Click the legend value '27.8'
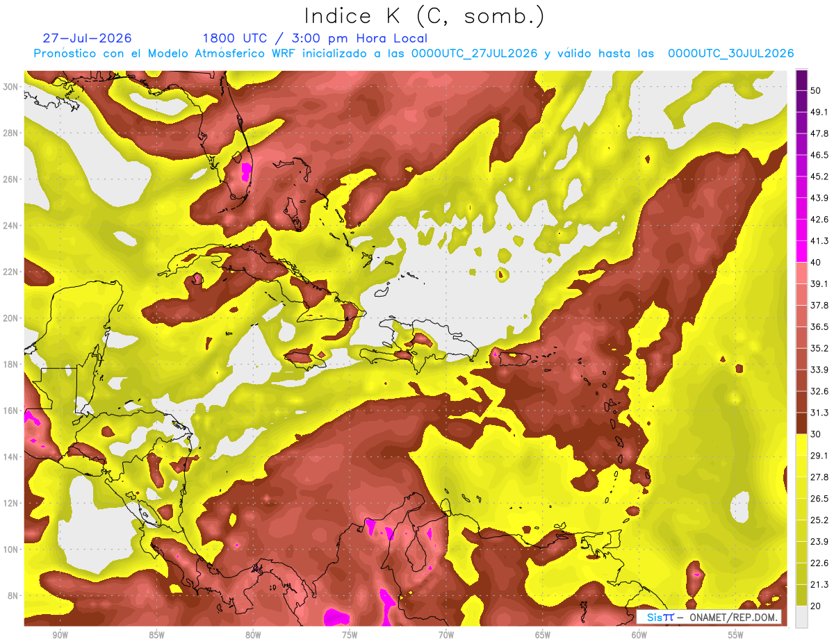 [x=819, y=477]
